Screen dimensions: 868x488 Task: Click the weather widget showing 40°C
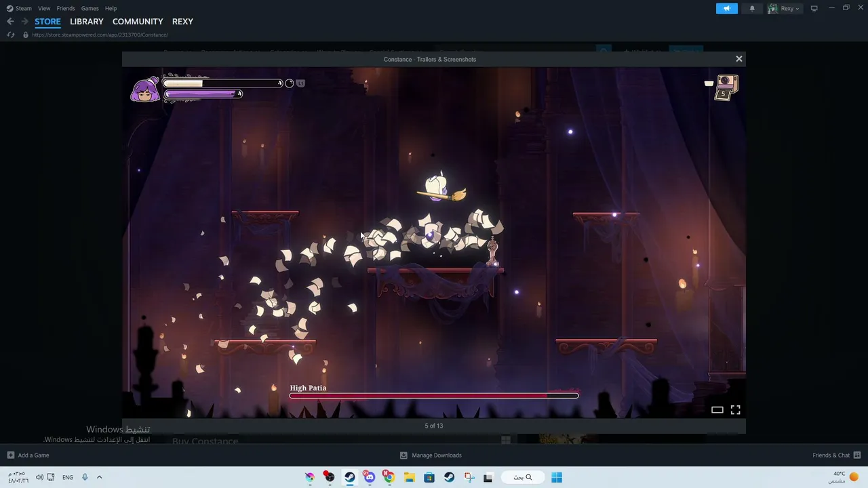click(x=844, y=477)
